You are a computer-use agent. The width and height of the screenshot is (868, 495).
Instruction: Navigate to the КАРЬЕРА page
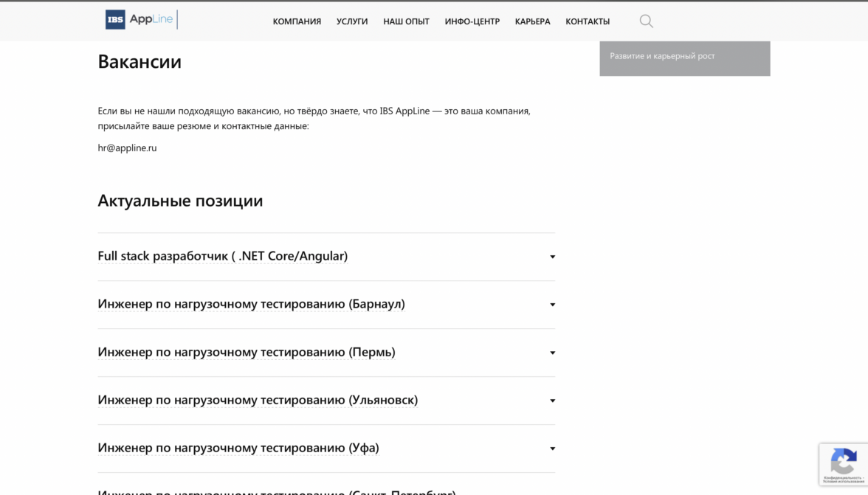(532, 21)
